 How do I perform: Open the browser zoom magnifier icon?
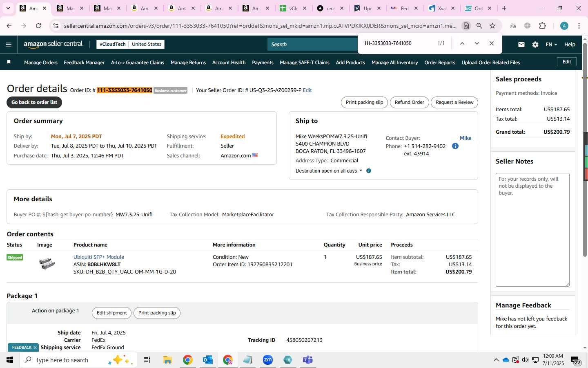point(479,26)
